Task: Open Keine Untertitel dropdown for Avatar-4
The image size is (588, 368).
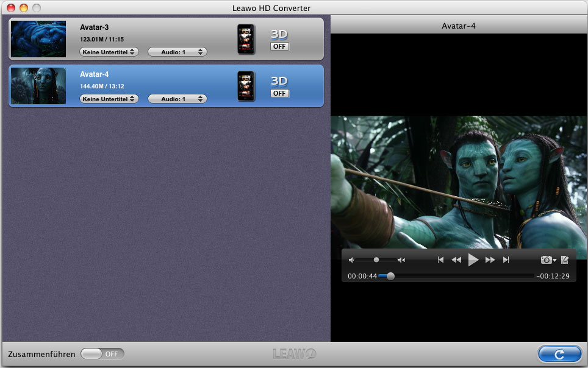Action: point(109,99)
